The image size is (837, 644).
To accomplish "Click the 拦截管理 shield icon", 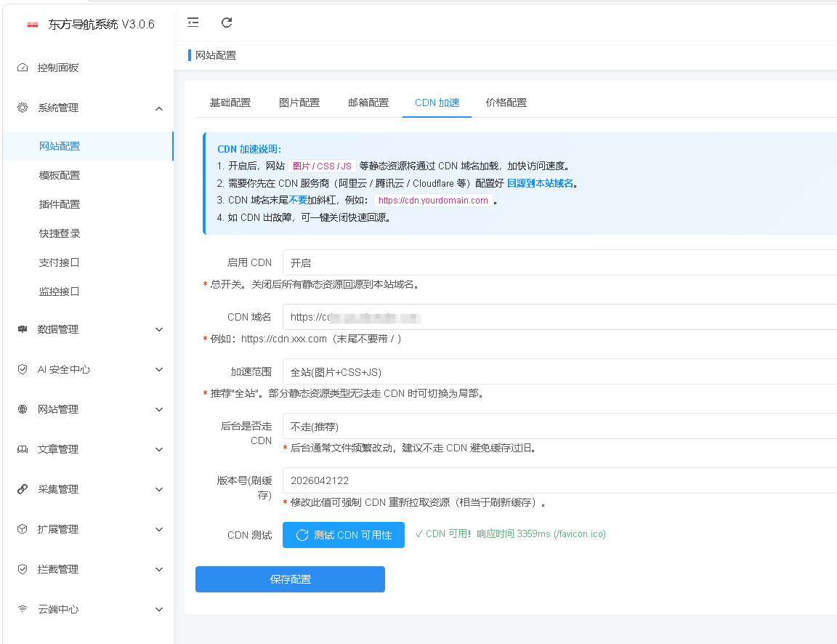I will tap(22, 568).
